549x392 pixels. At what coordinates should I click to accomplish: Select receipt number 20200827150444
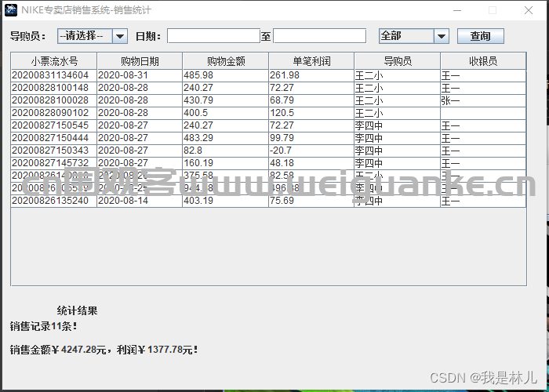[x=54, y=138]
